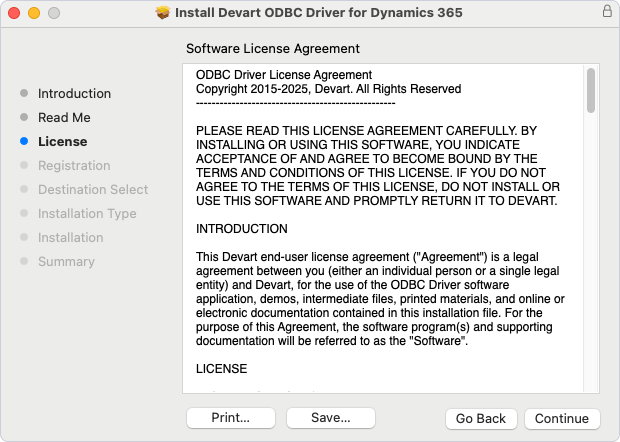Click the Destination Select step label
620x442 pixels.
point(93,189)
